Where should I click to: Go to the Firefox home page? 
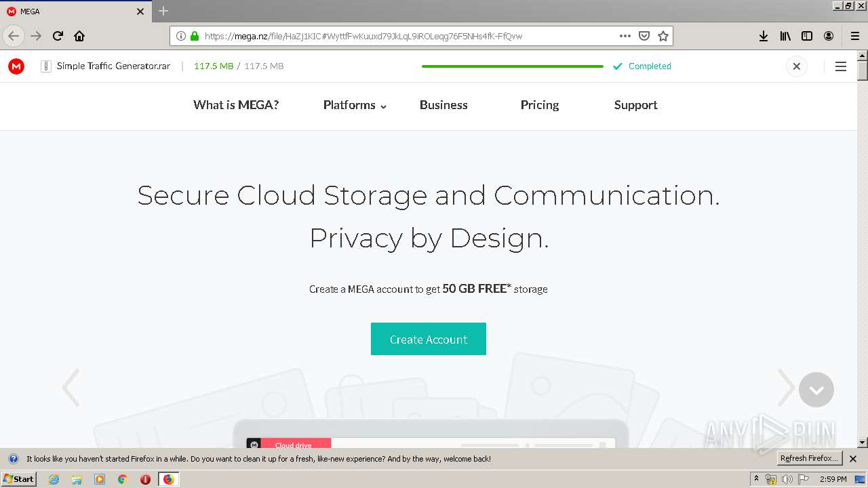point(79,36)
